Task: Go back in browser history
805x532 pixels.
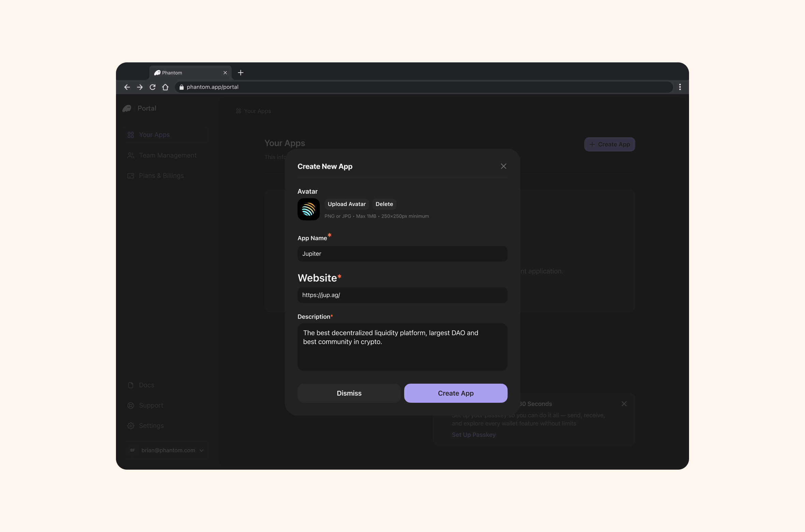Action: pos(127,87)
